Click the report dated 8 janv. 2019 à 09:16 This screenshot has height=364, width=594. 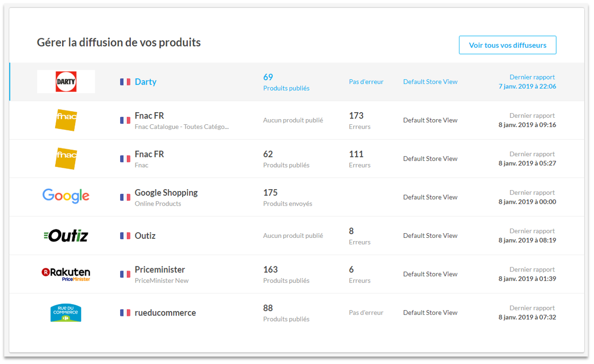tap(527, 120)
